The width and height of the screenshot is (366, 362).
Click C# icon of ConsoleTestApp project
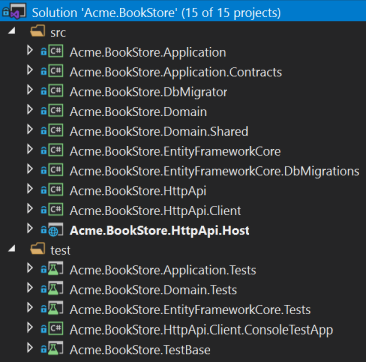tap(55, 328)
